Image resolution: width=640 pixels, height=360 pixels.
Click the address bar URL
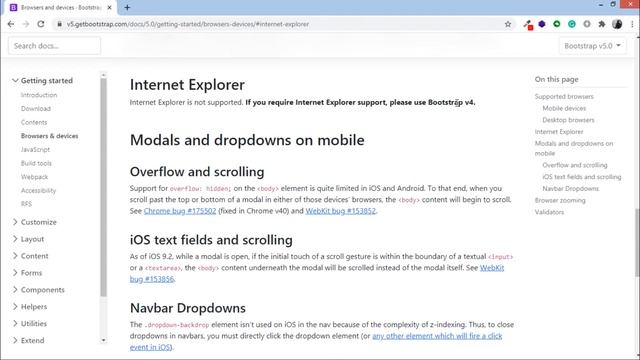188,24
